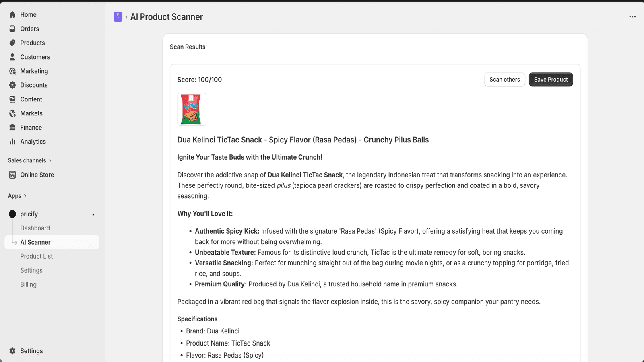Click the Flavor: Rasa Pedas (Spicy) line

click(225, 355)
